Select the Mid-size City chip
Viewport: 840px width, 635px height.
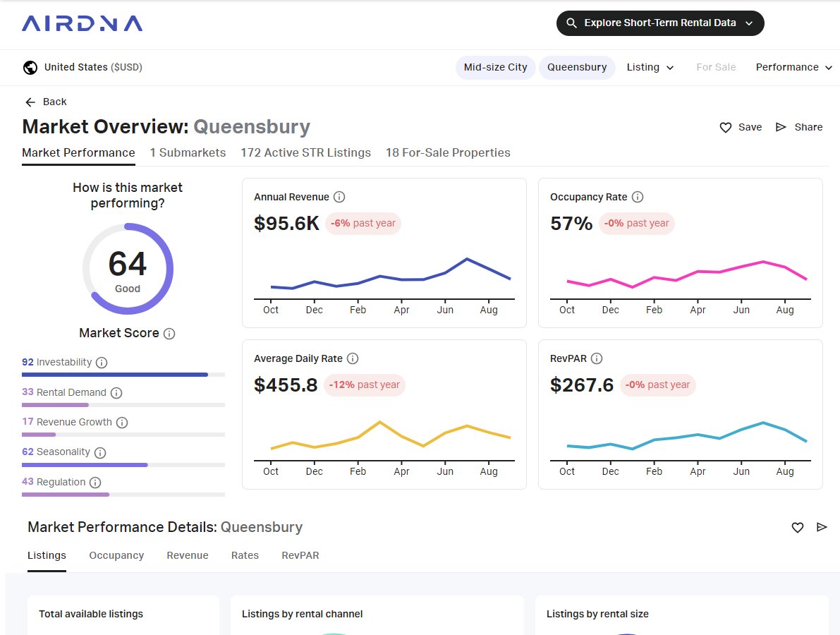(x=496, y=68)
